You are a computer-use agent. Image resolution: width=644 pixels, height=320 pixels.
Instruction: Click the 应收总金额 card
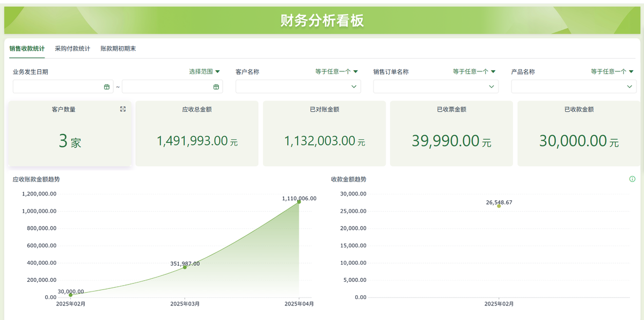pyautogui.click(x=197, y=133)
